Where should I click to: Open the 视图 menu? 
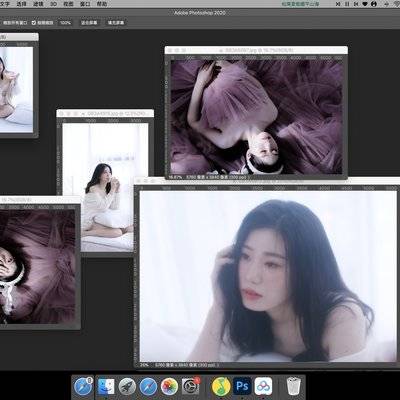(x=68, y=4)
